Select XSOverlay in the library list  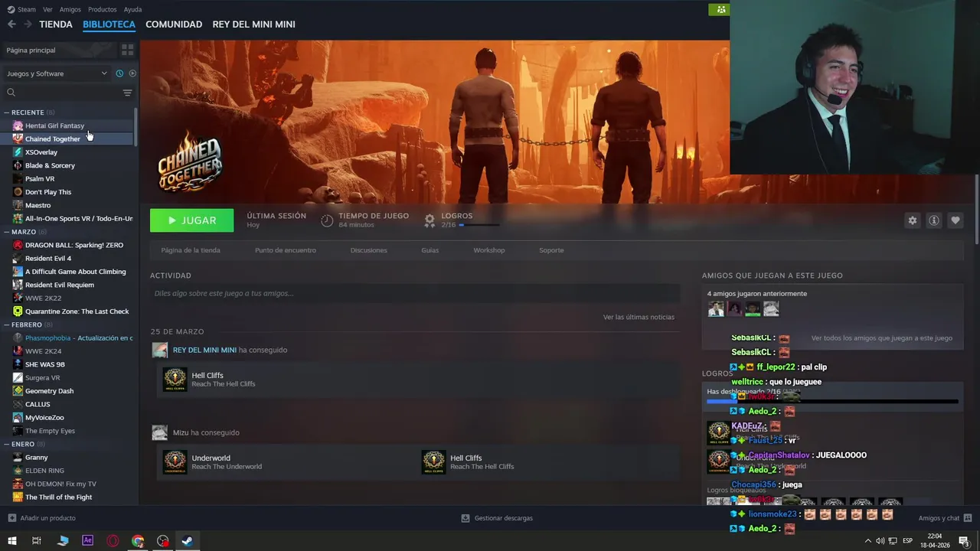pyautogui.click(x=41, y=152)
